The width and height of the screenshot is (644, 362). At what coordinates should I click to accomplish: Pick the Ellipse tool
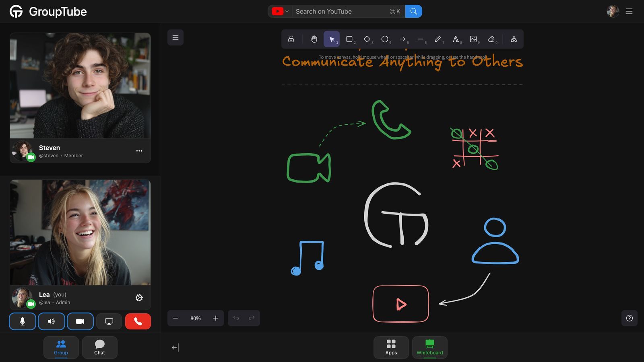click(x=385, y=39)
